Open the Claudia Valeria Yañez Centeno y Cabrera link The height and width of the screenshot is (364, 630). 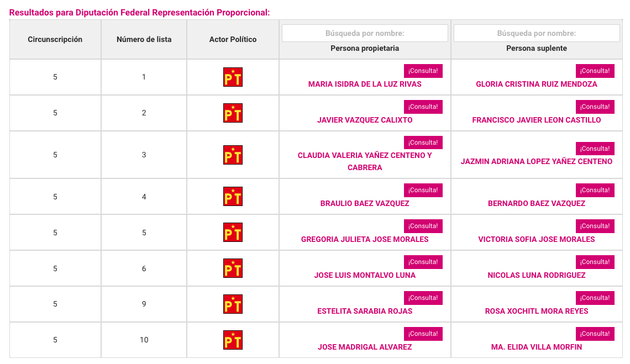[365, 161]
